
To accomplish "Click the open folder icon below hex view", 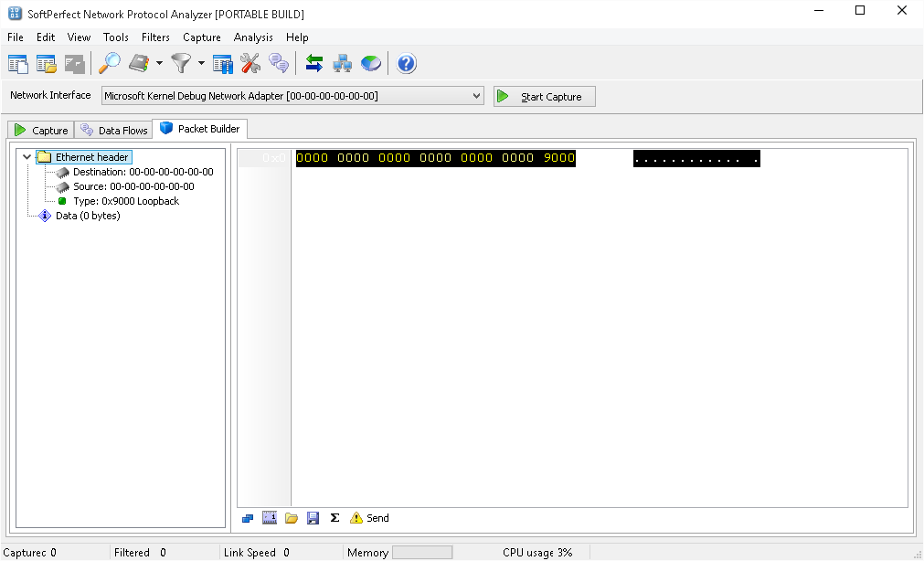I will [292, 518].
